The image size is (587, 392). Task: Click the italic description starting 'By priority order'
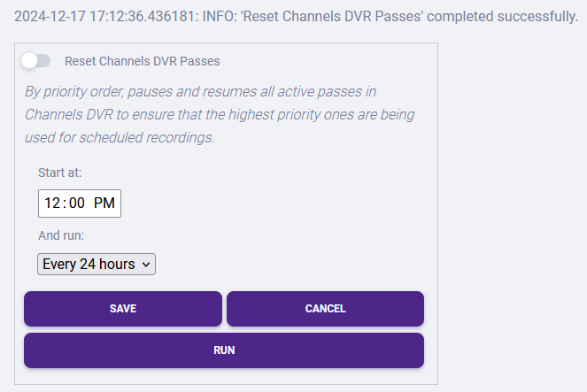click(220, 114)
